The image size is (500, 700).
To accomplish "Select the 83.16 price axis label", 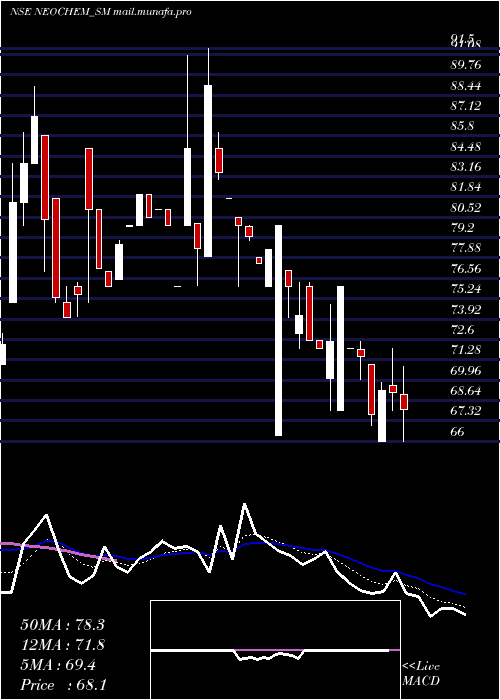I will [466, 167].
